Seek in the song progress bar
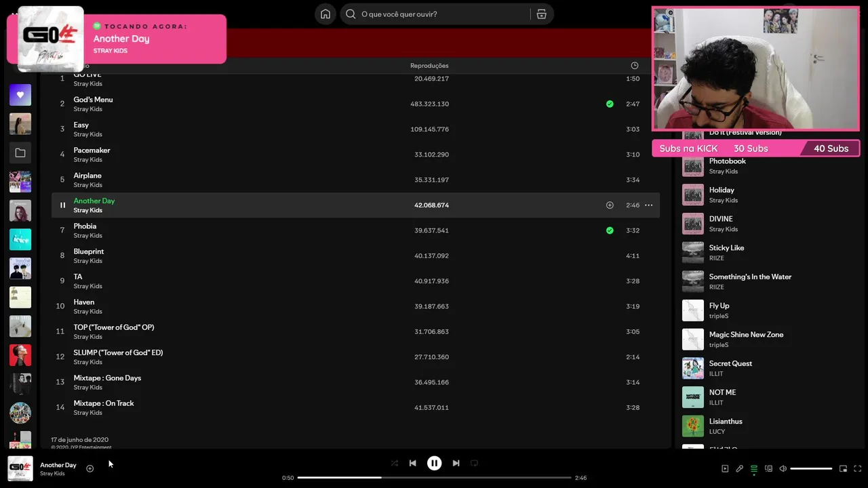The image size is (868, 488). pyautogui.click(x=434, y=478)
